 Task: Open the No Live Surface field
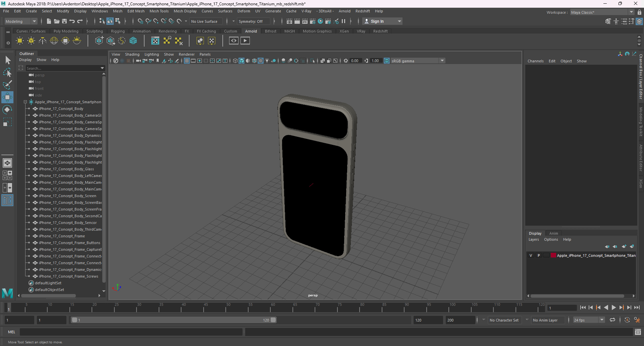(206, 21)
